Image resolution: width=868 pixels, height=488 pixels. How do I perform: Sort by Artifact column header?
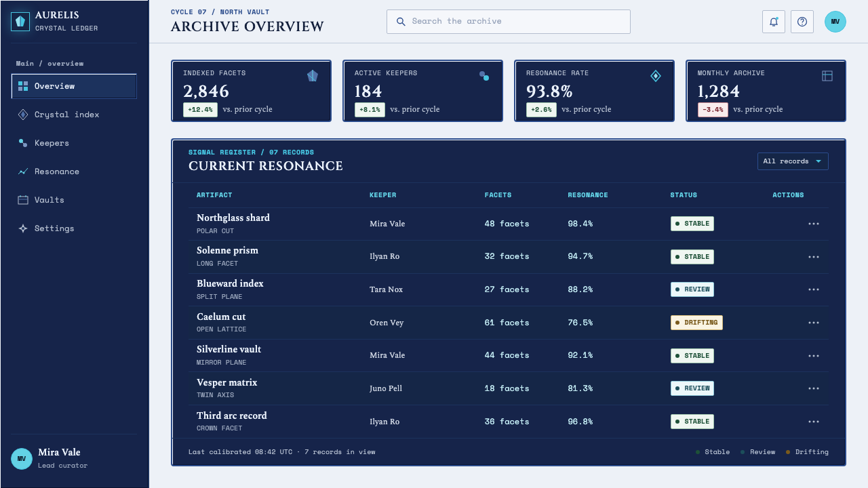[x=214, y=195]
